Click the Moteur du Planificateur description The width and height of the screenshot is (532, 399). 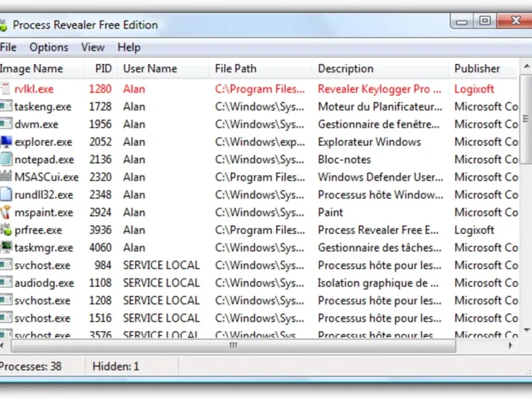[x=380, y=106]
